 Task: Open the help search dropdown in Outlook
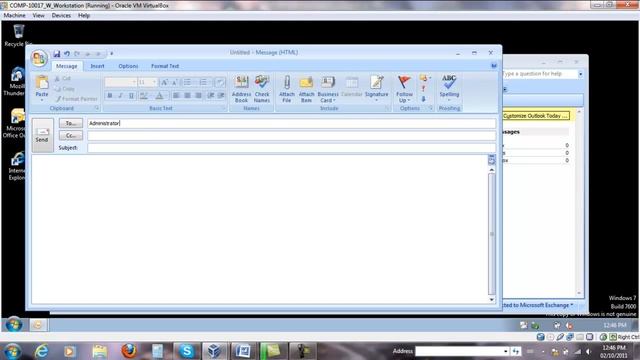(580, 74)
